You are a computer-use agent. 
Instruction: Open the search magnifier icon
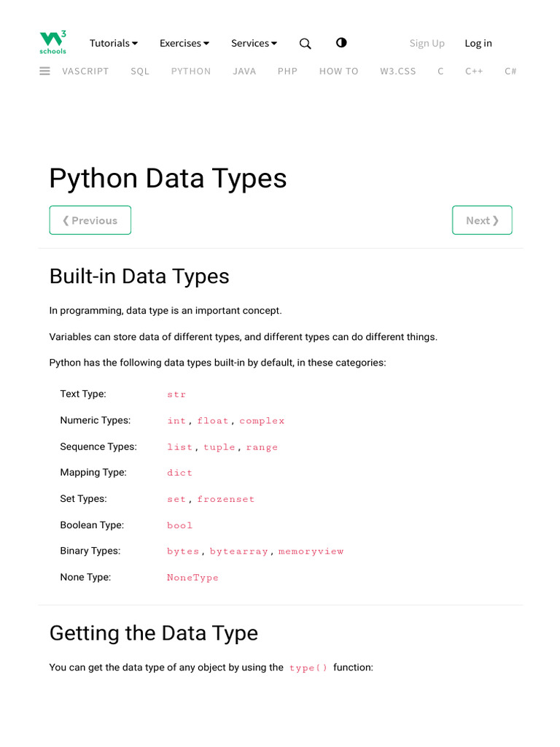click(x=306, y=44)
